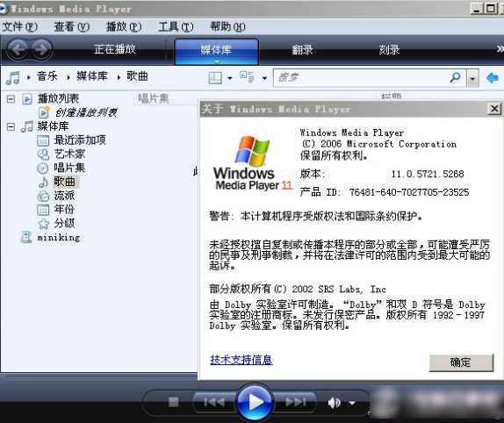Click the Back navigation arrow
Screen dimensions: 504x423
pos(18,50)
